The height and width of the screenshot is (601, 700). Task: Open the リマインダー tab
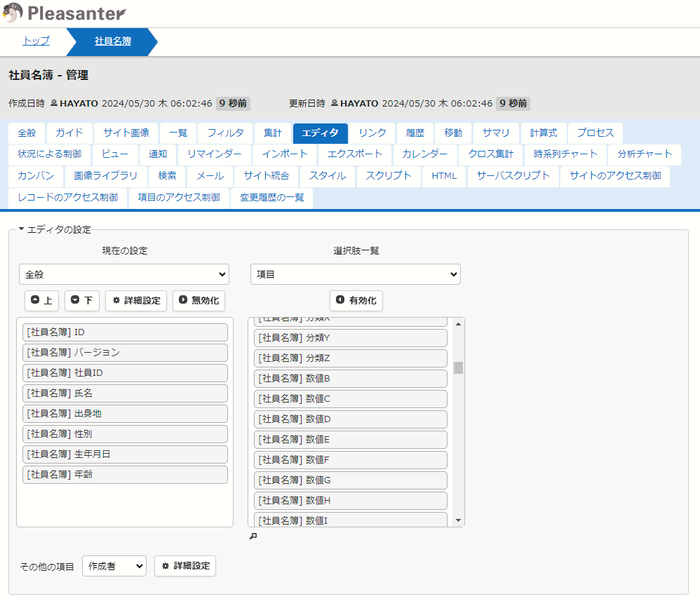click(215, 154)
